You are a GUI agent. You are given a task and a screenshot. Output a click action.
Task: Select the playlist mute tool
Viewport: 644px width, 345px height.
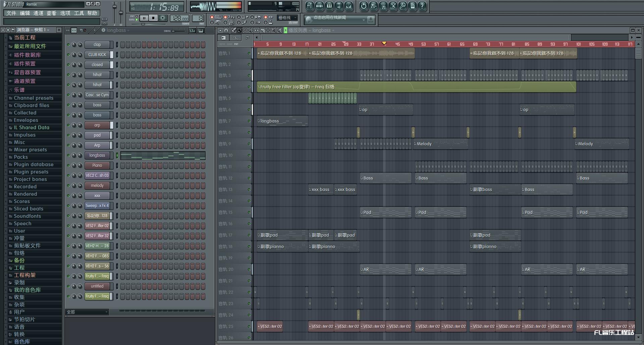(251, 30)
